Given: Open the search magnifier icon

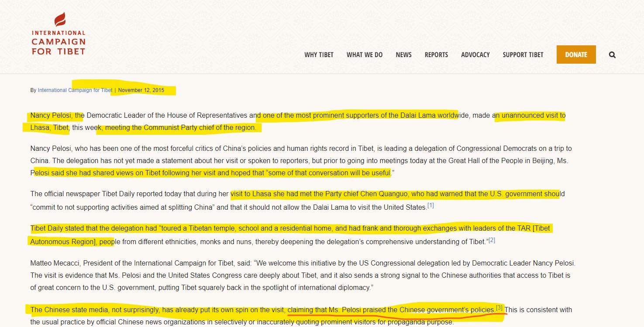Looking at the screenshot, I should [612, 55].
